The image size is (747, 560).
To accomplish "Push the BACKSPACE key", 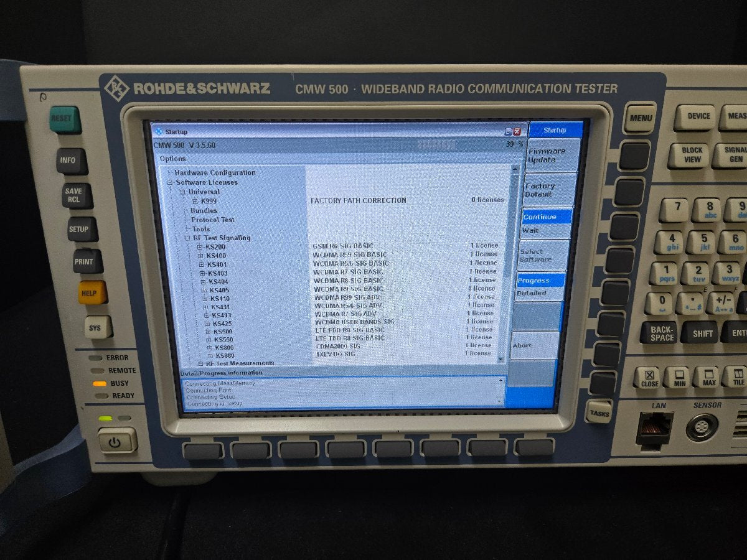I will pyautogui.click(x=659, y=332).
